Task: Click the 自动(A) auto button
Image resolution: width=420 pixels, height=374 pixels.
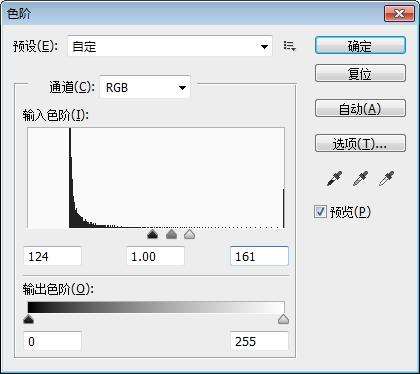Action: point(360,108)
